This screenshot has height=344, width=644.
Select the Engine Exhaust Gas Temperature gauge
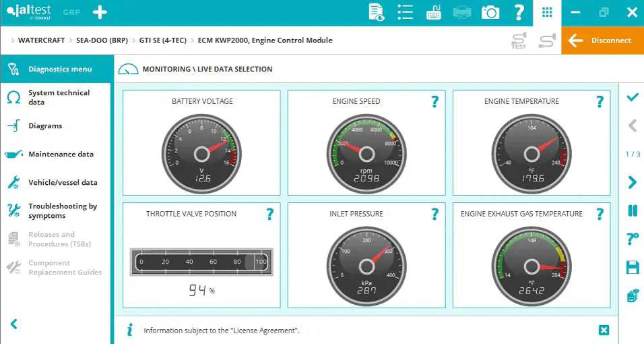click(532, 266)
